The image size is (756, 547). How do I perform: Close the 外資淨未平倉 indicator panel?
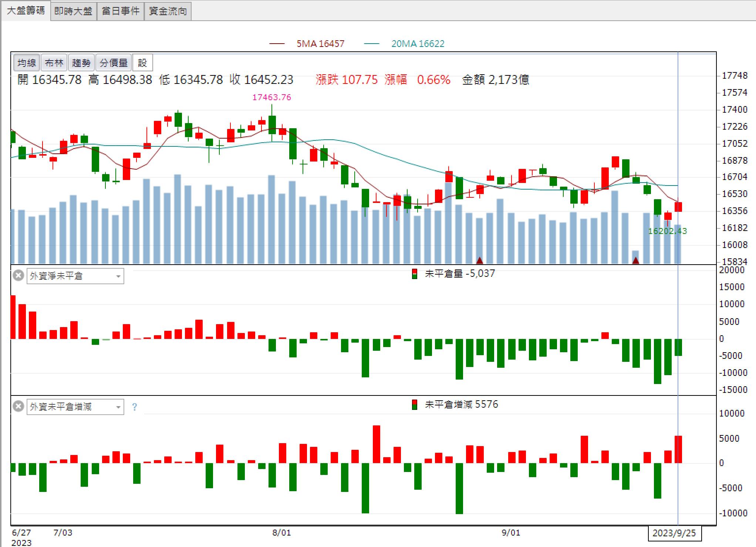pyautogui.click(x=18, y=276)
